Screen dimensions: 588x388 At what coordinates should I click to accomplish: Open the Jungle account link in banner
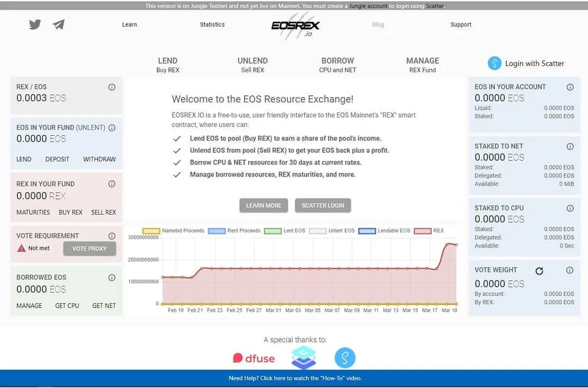(368, 6)
